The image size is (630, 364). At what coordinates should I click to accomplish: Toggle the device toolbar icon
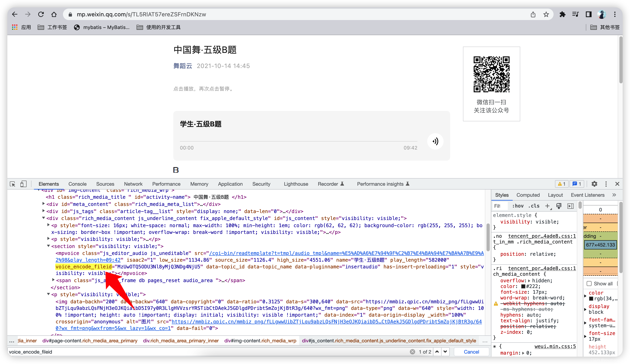(x=23, y=184)
